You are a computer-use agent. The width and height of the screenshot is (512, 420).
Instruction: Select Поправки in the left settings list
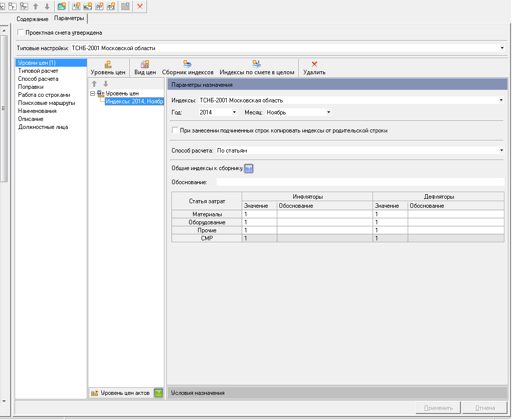31,87
